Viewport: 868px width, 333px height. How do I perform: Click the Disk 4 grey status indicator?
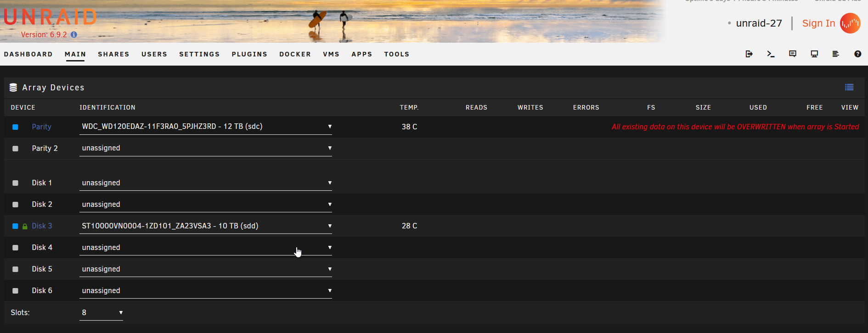click(x=15, y=248)
